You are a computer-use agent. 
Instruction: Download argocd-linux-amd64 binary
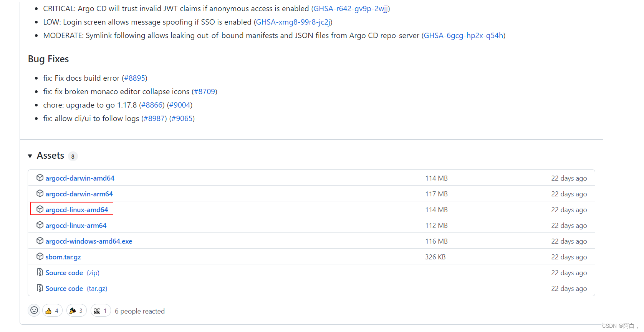[x=77, y=210]
